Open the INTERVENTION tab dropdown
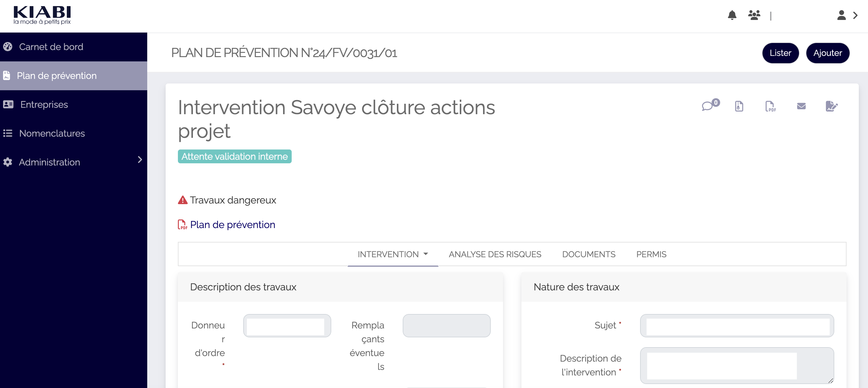The image size is (868, 388). tap(393, 254)
